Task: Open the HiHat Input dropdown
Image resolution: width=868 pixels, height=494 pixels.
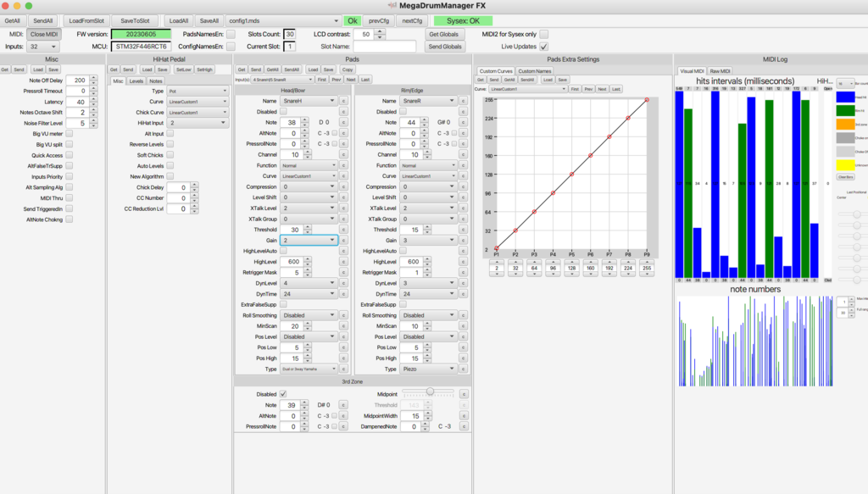Action: click(x=197, y=123)
